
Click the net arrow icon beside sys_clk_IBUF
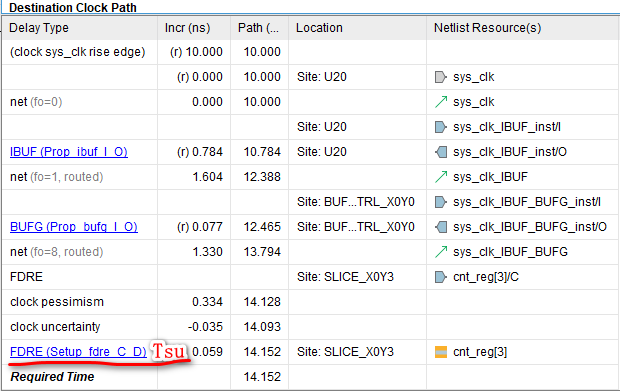441,177
